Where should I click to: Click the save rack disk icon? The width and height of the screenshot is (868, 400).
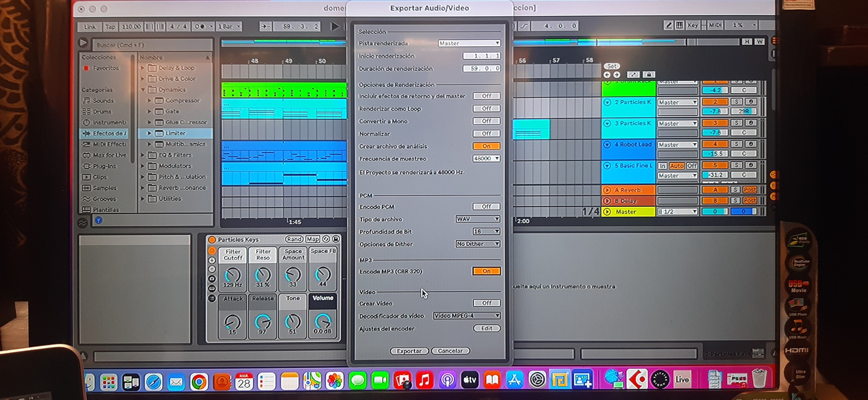[x=336, y=239]
